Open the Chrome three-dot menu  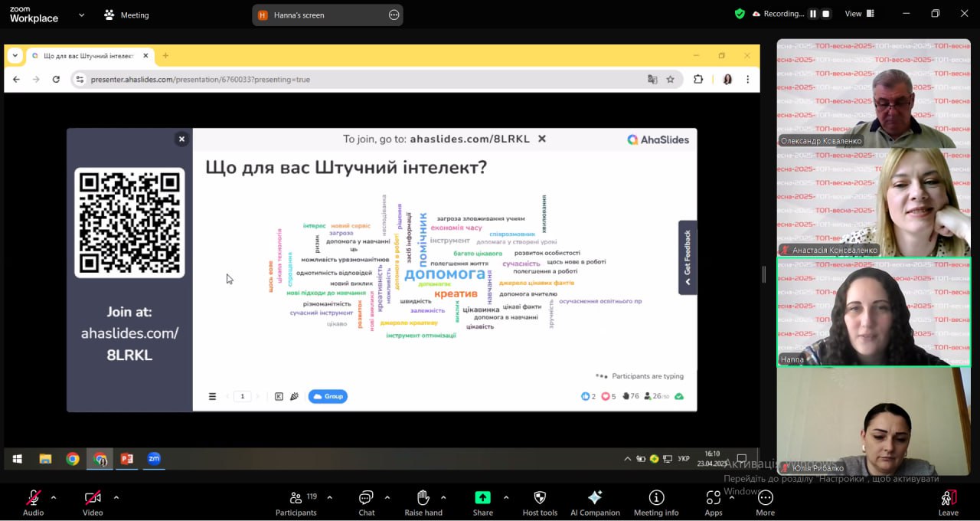pyautogui.click(x=747, y=79)
